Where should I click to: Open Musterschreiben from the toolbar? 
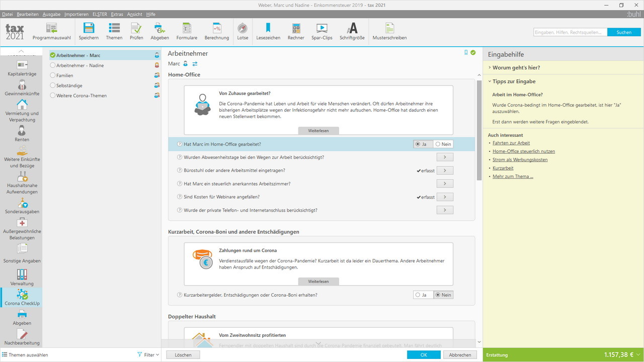click(x=389, y=31)
